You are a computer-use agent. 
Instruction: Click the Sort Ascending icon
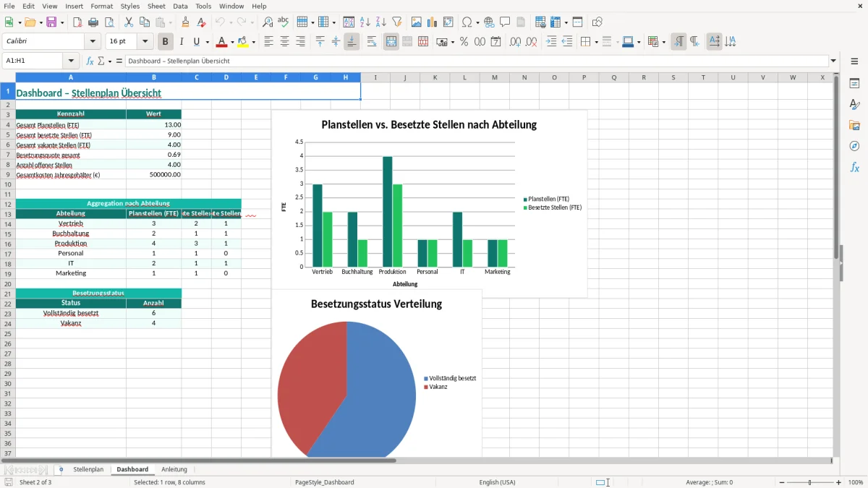pyautogui.click(x=365, y=22)
